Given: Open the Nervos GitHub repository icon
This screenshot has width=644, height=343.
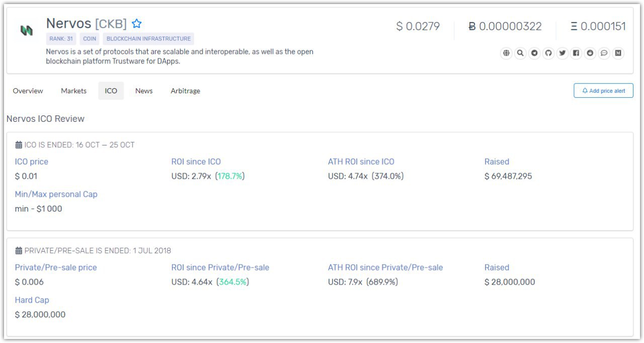Looking at the screenshot, I should [548, 53].
